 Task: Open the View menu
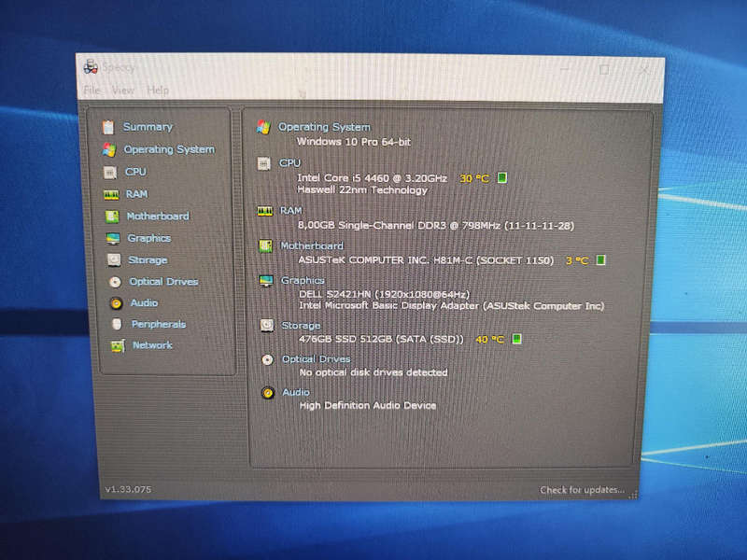(123, 90)
